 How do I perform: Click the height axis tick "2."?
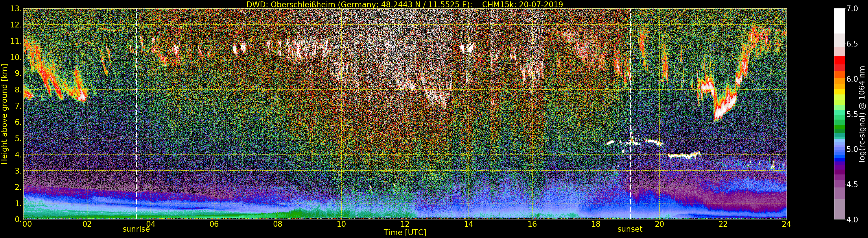18,187
